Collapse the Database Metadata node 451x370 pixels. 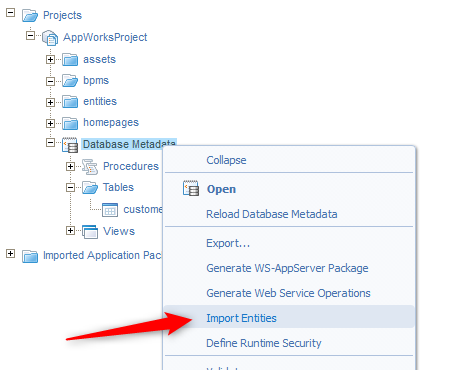pos(50,143)
